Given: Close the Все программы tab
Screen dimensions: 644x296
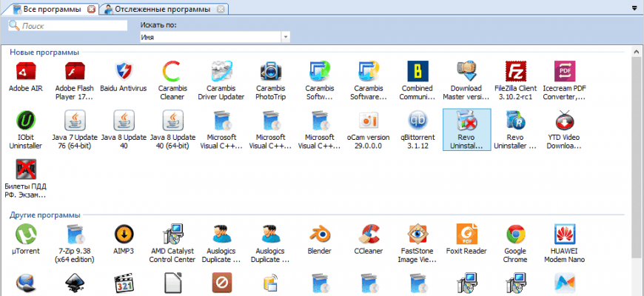Looking at the screenshot, I should (x=92, y=9).
